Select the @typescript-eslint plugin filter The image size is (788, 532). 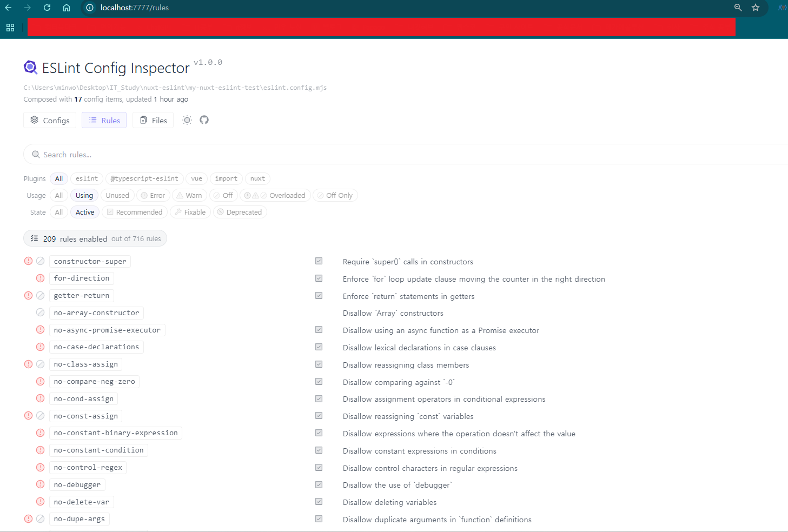(144, 178)
